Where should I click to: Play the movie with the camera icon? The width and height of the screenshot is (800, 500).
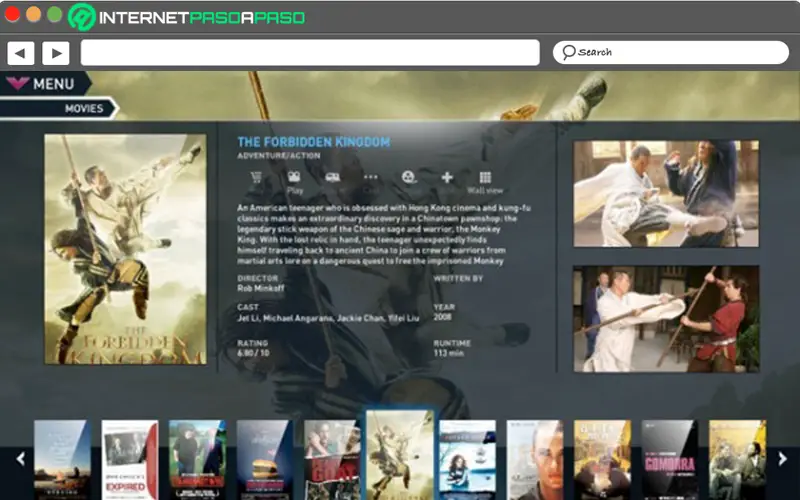coord(294,177)
